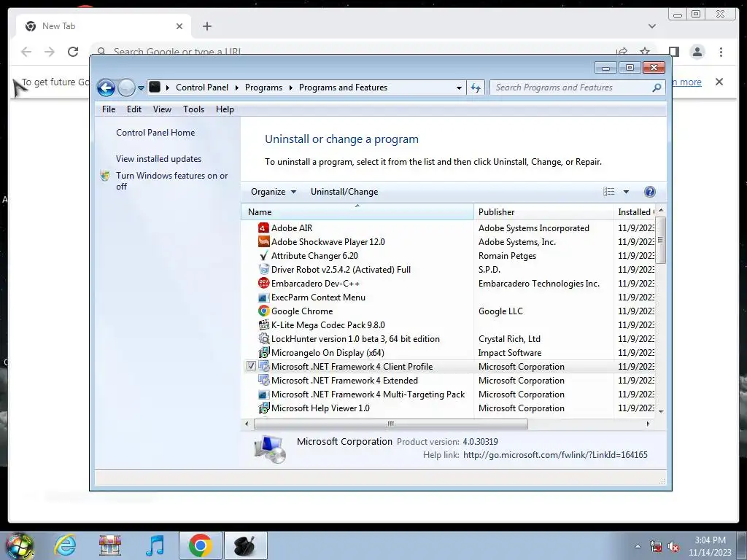Sort by the Publisher column header
Screen dimensions: 747x560
[x=543, y=212]
